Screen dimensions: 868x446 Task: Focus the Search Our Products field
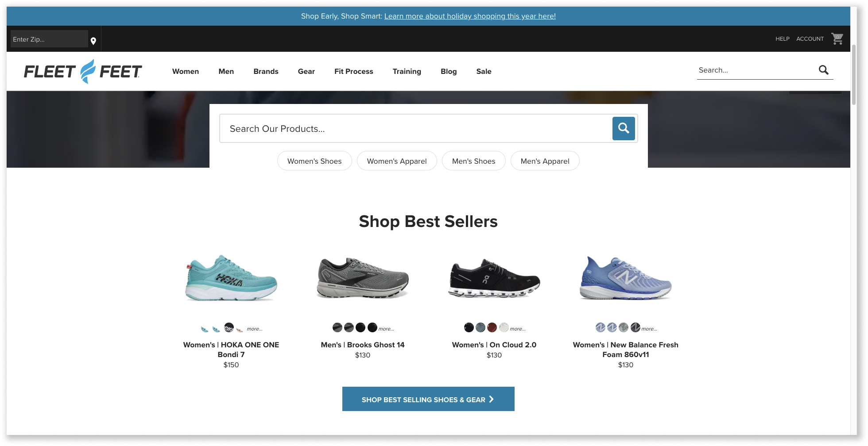416,128
